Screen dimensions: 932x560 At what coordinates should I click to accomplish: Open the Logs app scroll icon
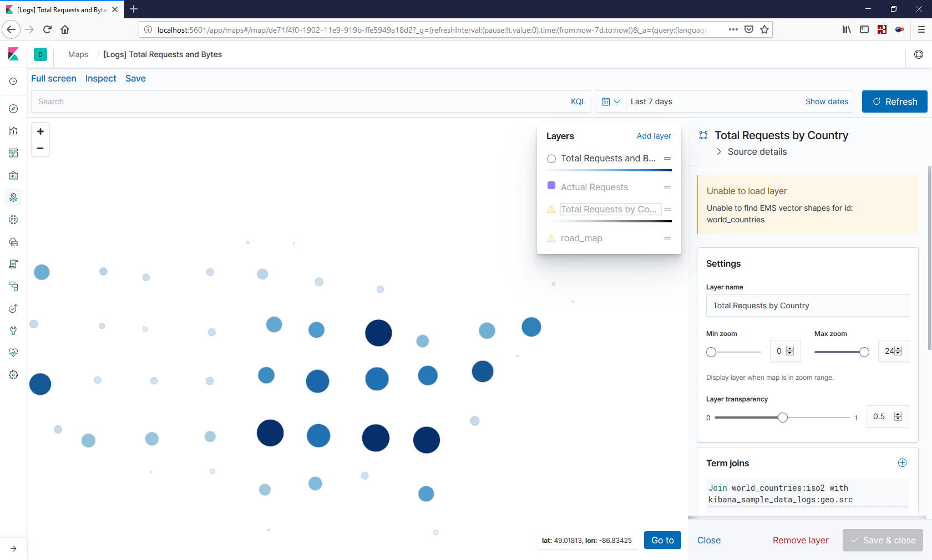pos(13,264)
